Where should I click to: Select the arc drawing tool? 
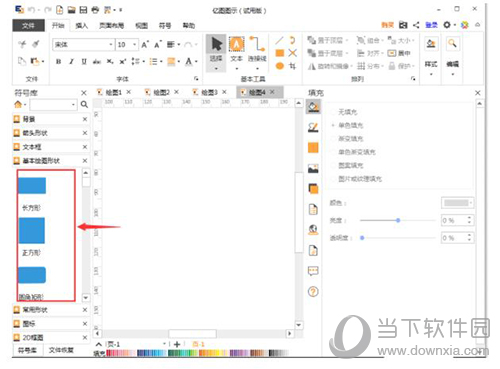pyautogui.click(x=292, y=40)
